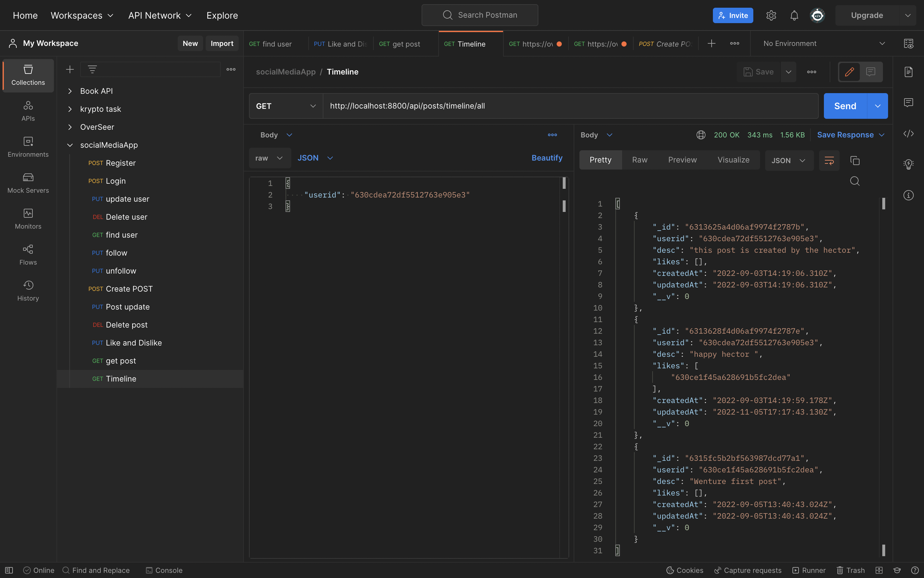
Task: Toggle the sidebar from status bar
Action: coord(9,570)
